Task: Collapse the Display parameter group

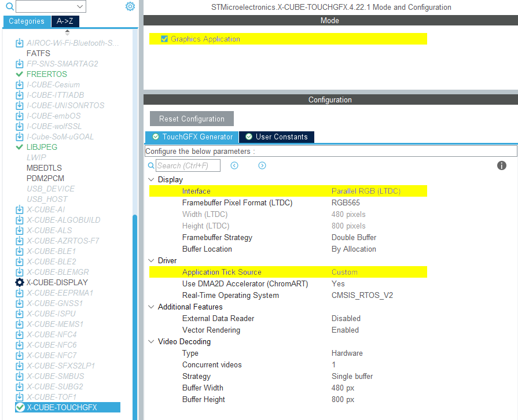Action: 152,180
